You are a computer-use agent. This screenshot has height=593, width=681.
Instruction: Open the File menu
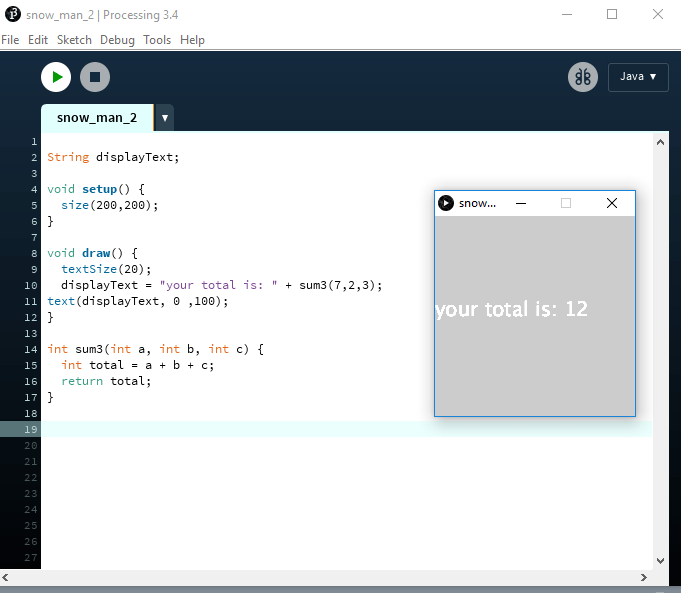coord(10,40)
